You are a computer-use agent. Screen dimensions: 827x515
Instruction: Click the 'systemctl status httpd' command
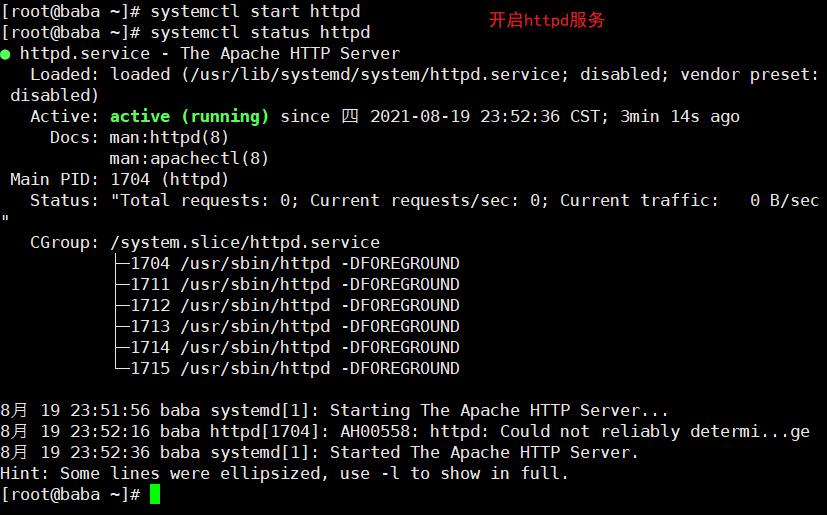[260, 32]
